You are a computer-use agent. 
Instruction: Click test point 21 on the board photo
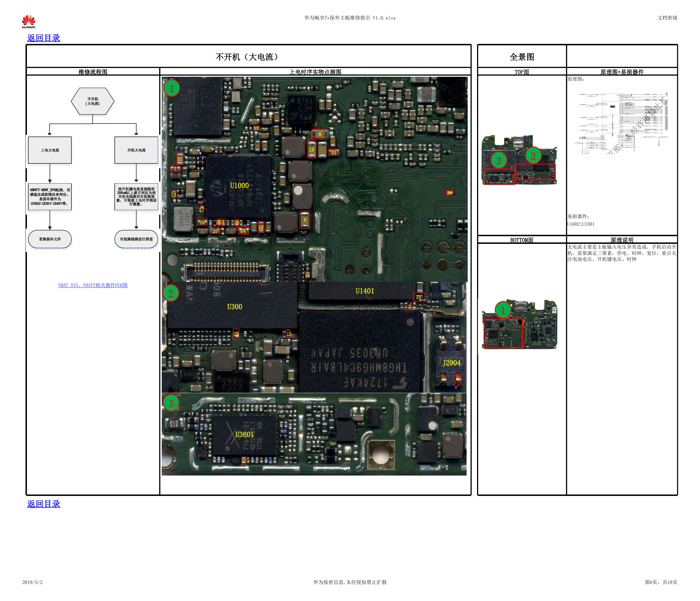click(180, 159)
